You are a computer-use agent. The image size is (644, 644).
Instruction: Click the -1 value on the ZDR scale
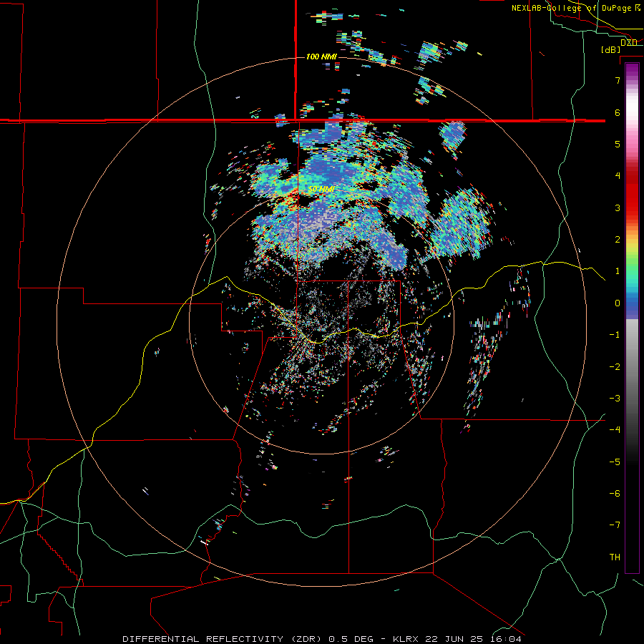[x=615, y=335]
